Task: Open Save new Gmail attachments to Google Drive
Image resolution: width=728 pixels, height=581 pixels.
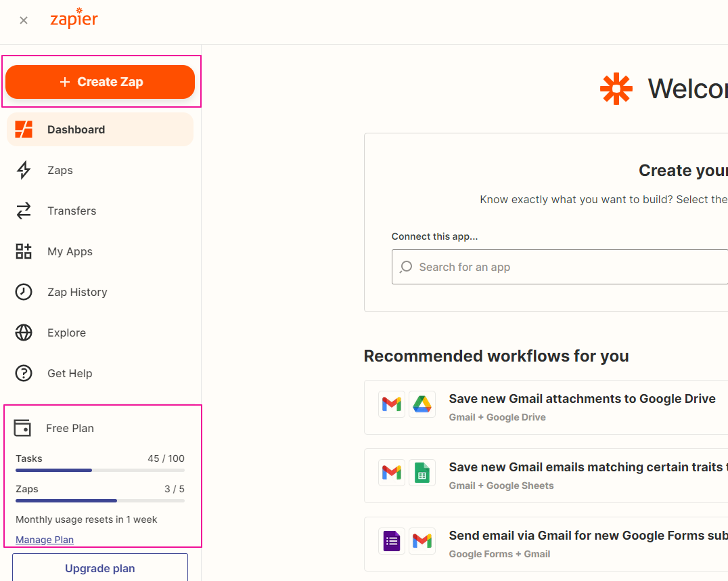Action: click(x=582, y=399)
